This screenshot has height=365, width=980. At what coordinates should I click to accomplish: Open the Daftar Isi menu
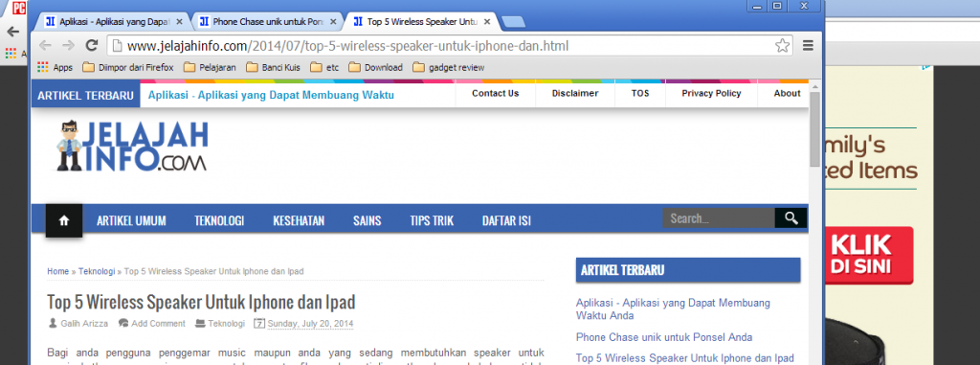(x=506, y=220)
